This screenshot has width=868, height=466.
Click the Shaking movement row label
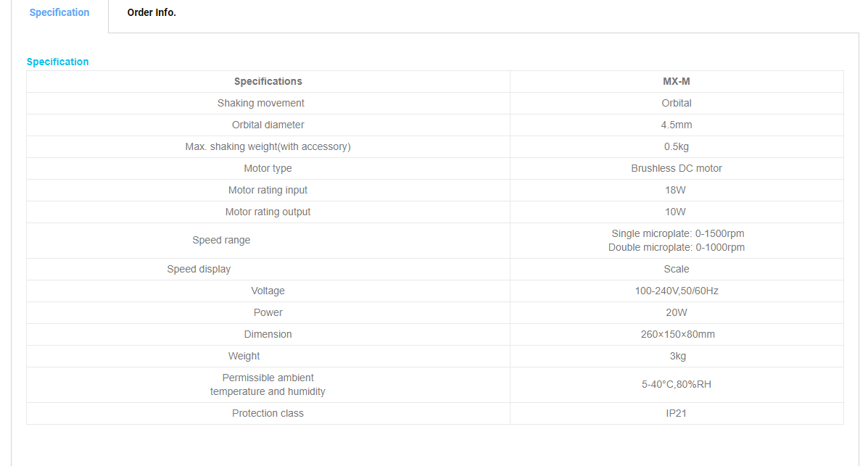tap(261, 103)
